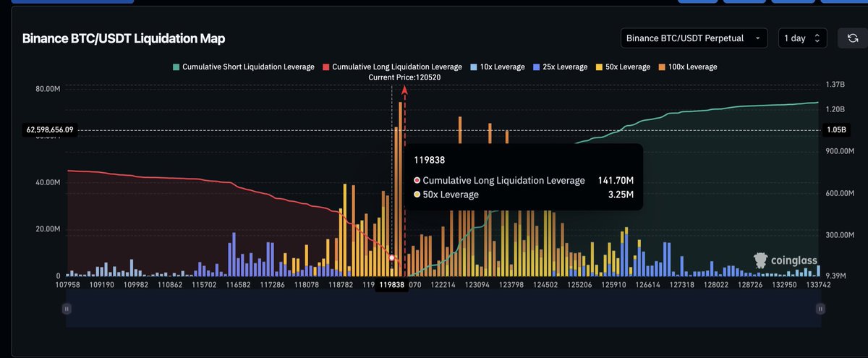Click the 20.00M left axis label
Viewport: 868px width, 358px height.
click(x=49, y=229)
